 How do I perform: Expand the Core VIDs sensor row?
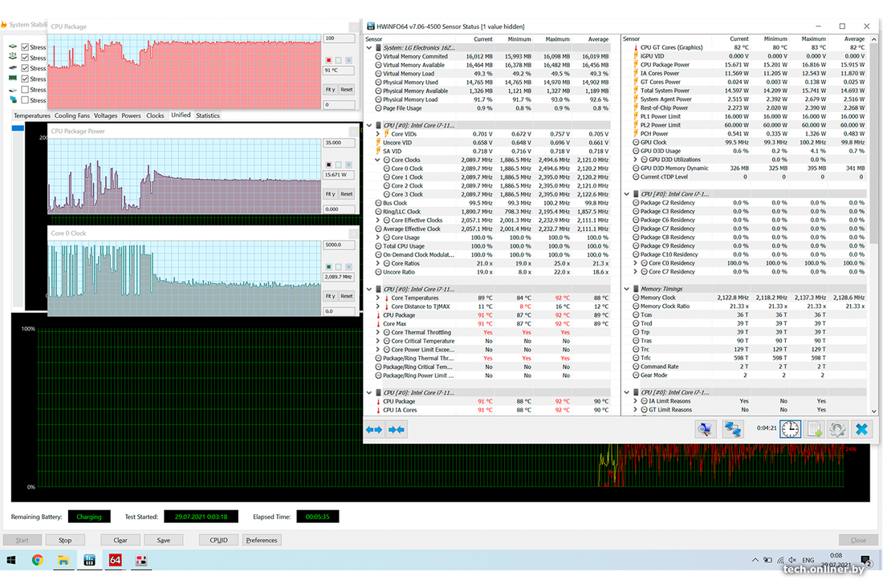pyautogui.click(x=378, y=134)
